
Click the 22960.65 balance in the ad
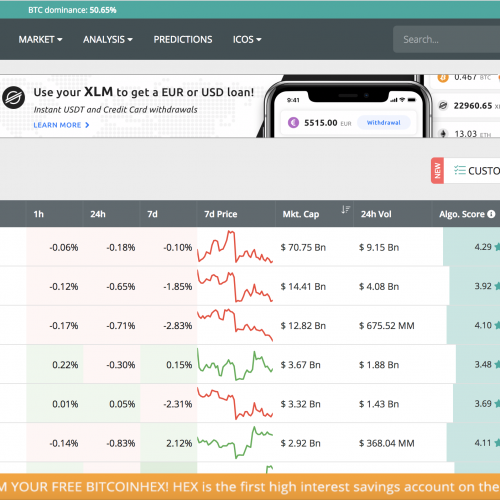tap(473, 106)
